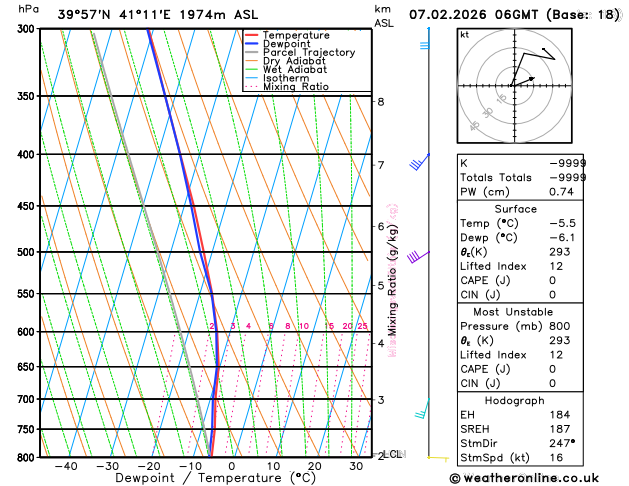
Task: Click the Parcel Trajectory legend entry
Action: (x=300, y=53)
